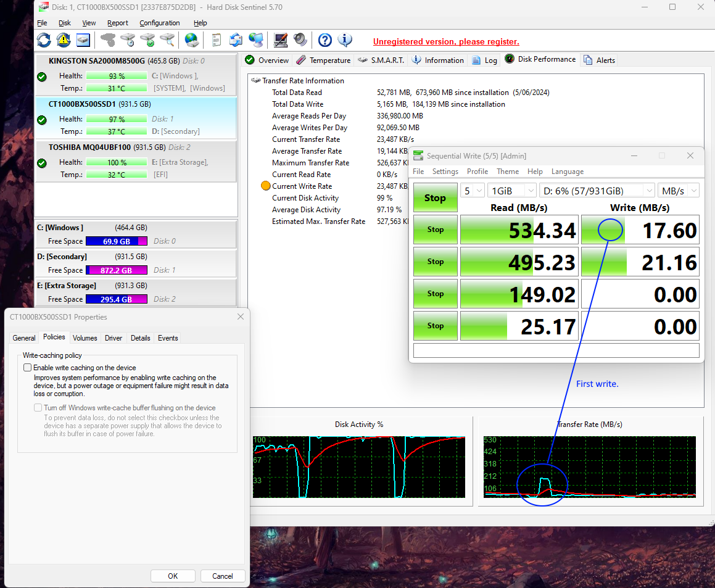Click the disk drive image toolbar icon
715x588 pixels.
[x=83, y=40]
